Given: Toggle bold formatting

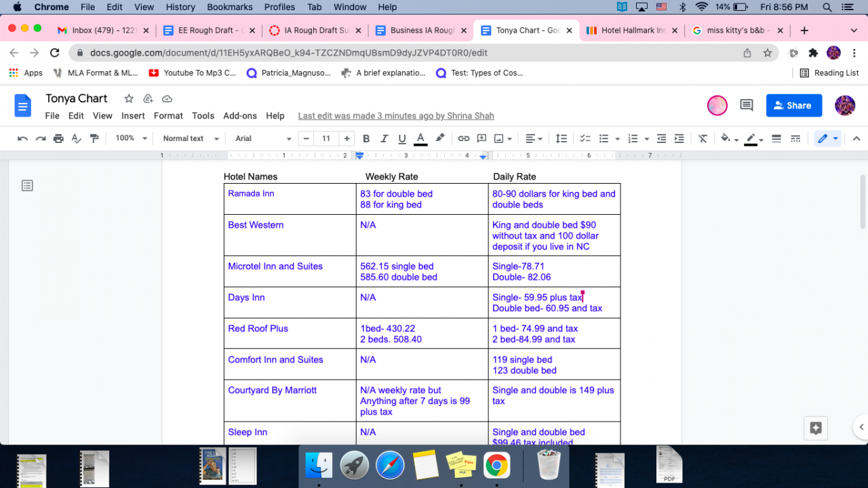Looking at the screenshot, I should (x=366, y=138).
